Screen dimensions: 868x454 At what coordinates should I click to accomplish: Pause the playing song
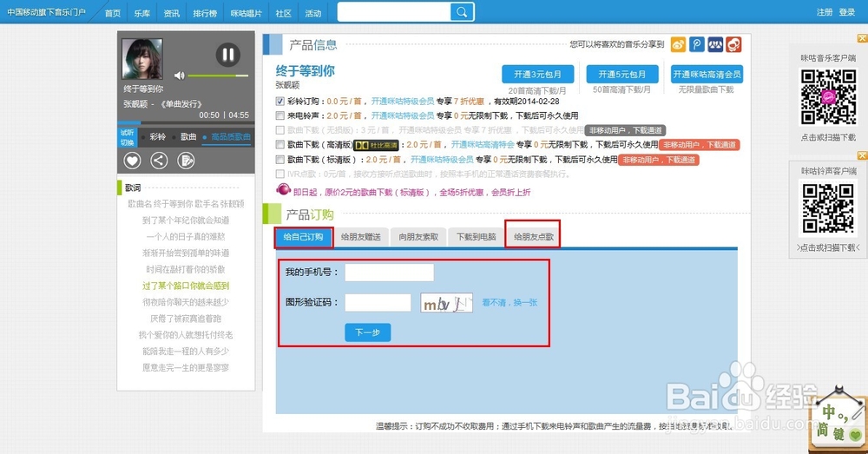tap(227, 55)
